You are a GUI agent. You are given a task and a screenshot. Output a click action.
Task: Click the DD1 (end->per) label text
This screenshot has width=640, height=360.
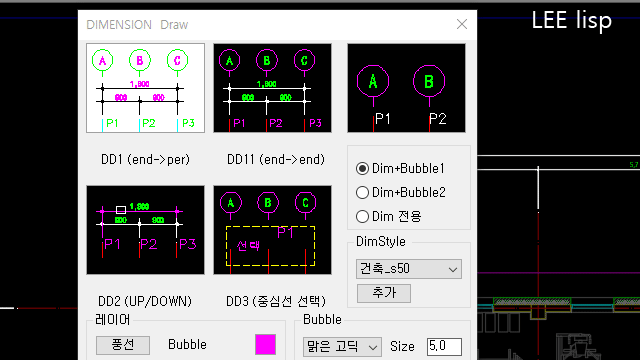145,160
